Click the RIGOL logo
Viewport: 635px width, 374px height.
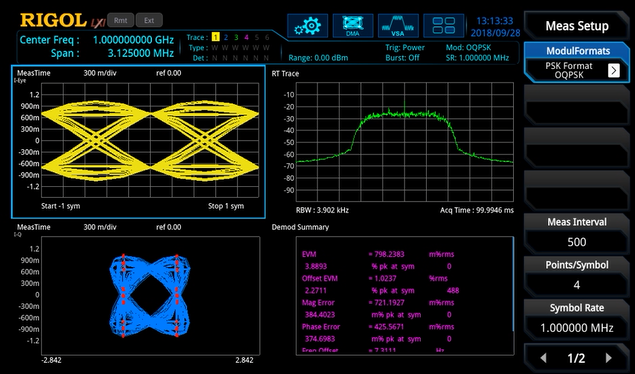pyautogui.click(x=53, y=20)
